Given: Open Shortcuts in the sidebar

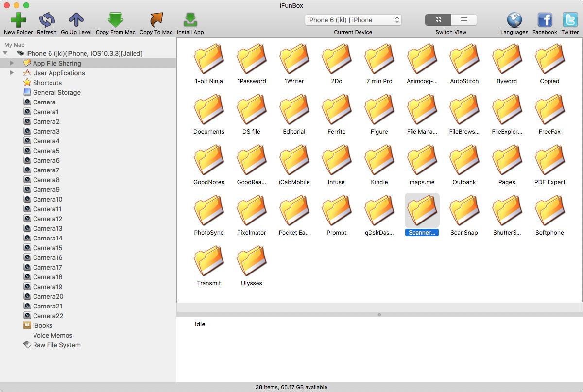Looking at the screenshot, I should [47, 83].
